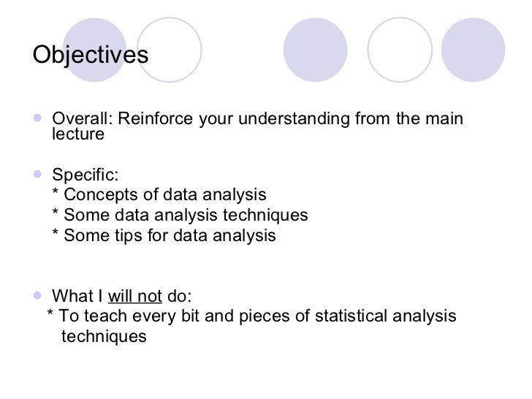The height and width of the screenshot is (399, 532).
Task: Click the 'Some data analysis techniques' line
Action: pyautogui.click(x=180, y=215)
